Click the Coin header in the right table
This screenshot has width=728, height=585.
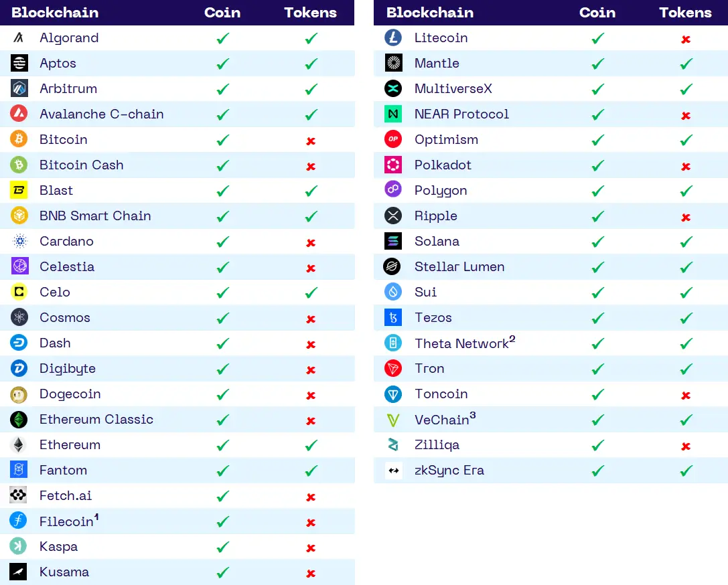click(x=597, y=13)
